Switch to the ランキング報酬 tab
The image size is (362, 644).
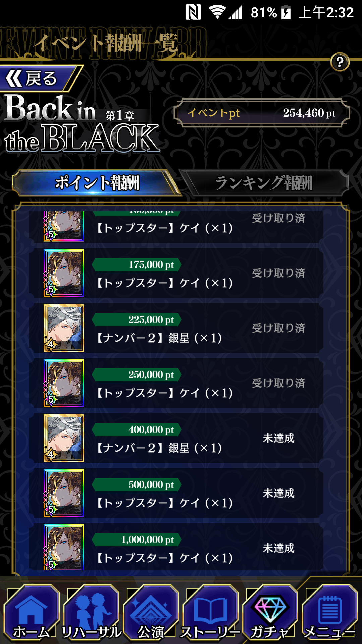coord(264,183)
